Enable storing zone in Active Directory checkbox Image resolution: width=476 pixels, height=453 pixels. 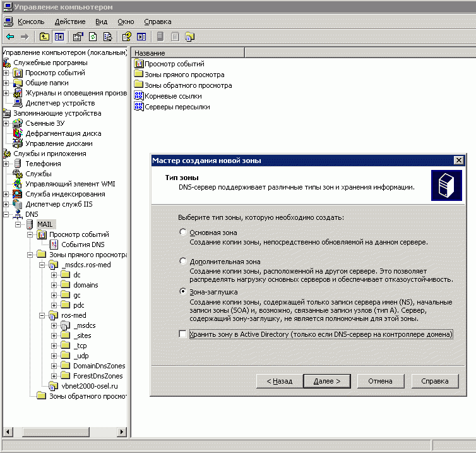[182, 334]
